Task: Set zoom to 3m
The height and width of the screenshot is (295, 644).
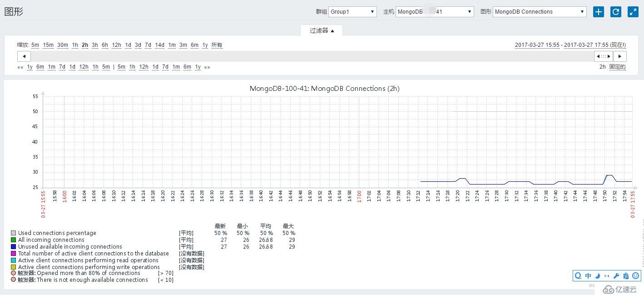Action: (x=183, y=45)
